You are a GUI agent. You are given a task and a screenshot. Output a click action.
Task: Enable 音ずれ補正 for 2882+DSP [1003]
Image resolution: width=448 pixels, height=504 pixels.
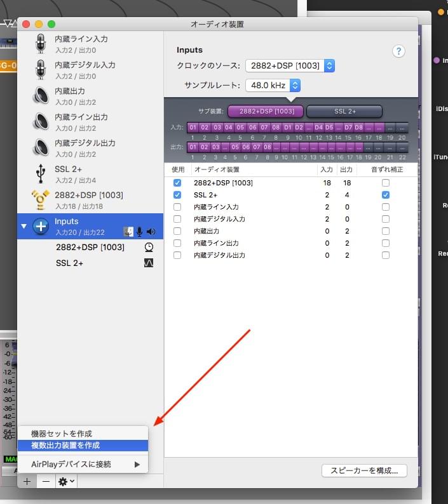pyautogui.click(x=386, y=183)
